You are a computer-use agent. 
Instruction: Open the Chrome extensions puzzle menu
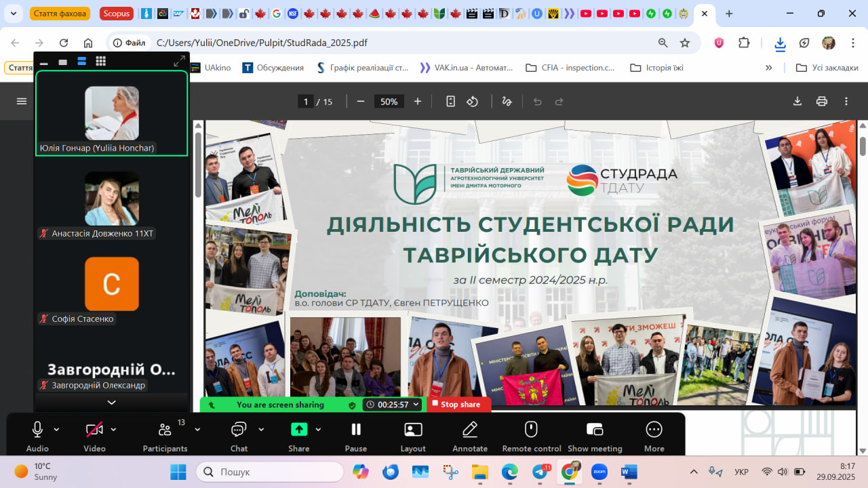pyautogui.click(x=744, y=43)
